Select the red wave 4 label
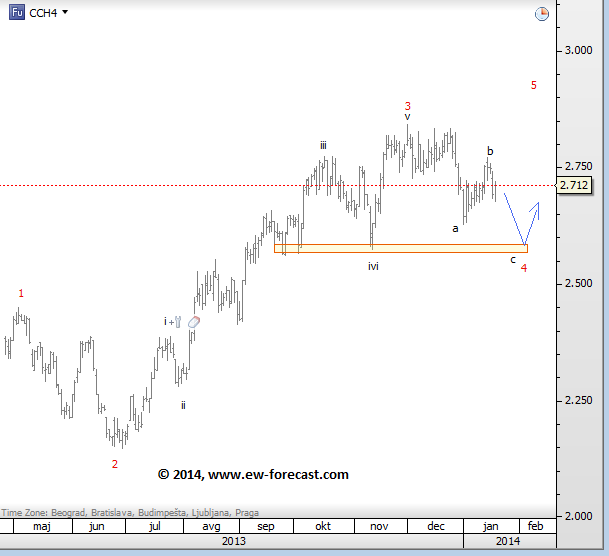The width and height of the screenshot is (609, 556). 524,267
